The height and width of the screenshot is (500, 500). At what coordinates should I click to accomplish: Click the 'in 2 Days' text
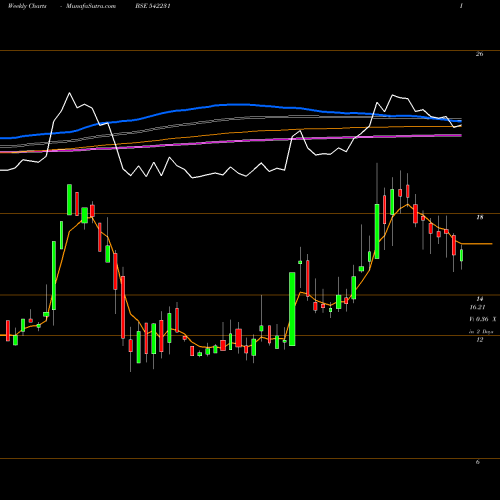(481, 332)
